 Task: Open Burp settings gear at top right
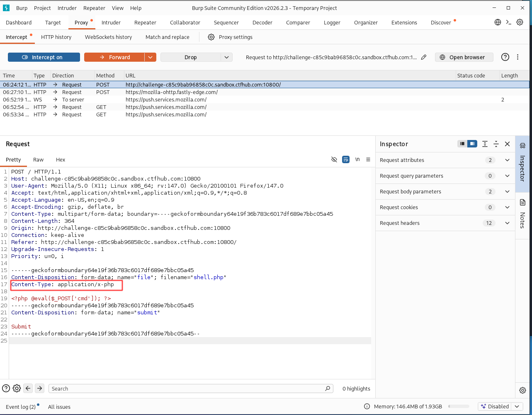click(x=520, y=22)
